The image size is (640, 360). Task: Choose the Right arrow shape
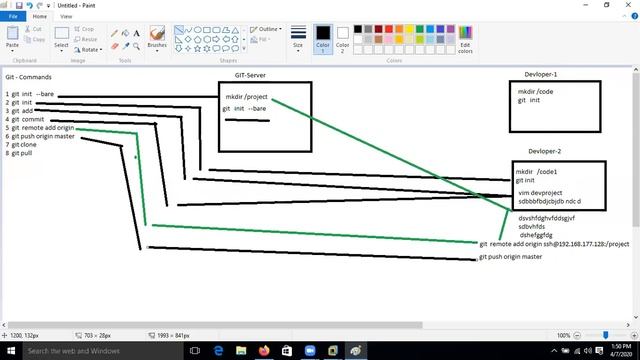click(x=216, y=40)
